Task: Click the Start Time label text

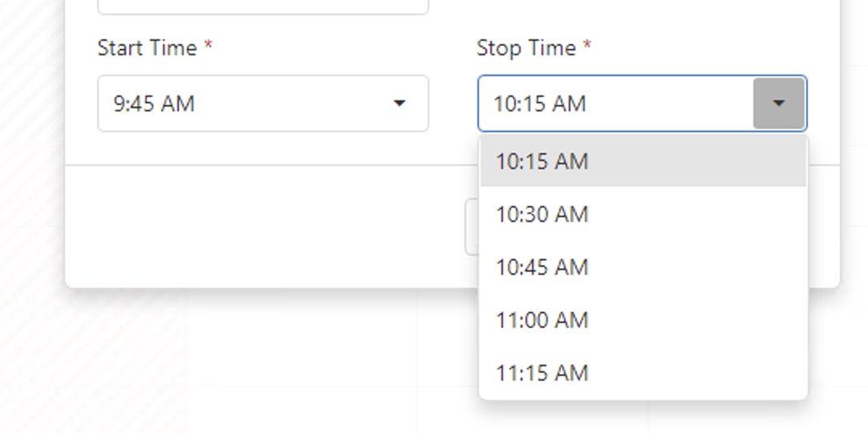Action: coord(147,48)
